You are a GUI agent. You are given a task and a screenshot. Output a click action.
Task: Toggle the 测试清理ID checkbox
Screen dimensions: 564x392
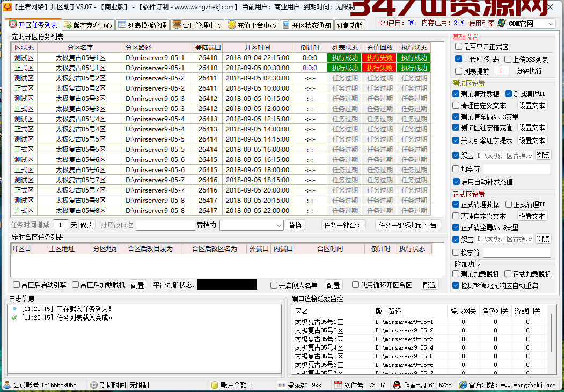point(508,94)
